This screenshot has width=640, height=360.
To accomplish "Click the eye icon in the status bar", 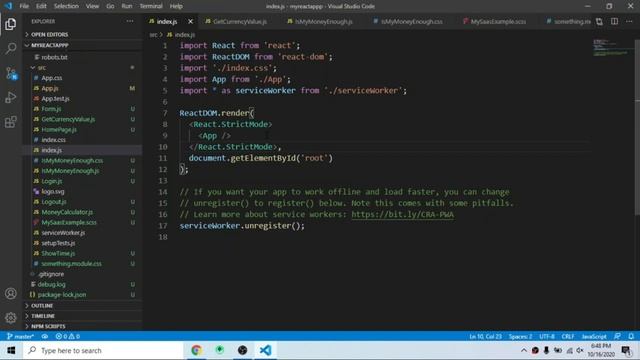I will click(x=44, y=336).
